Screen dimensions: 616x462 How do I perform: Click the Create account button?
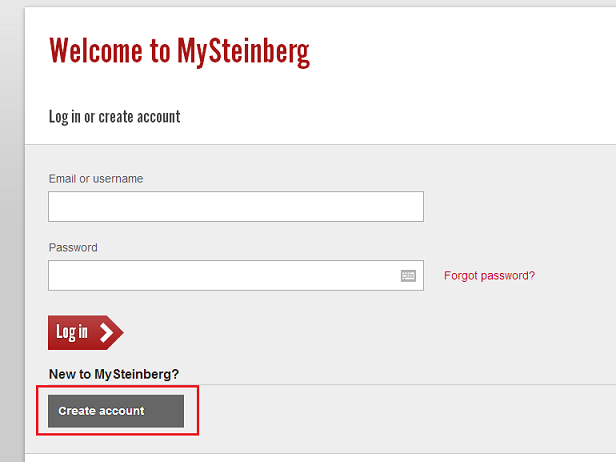click(116, 411)
